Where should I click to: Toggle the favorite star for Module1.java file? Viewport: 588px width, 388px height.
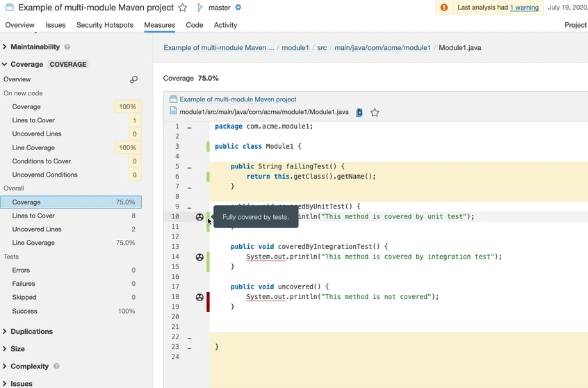tap(375, 113)
